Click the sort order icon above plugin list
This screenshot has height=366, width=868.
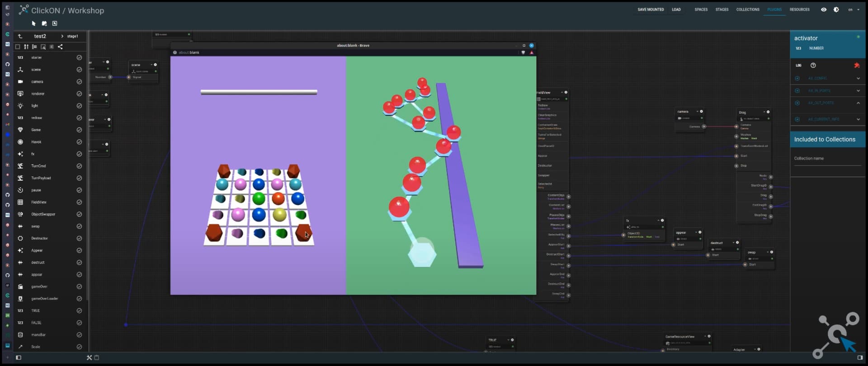26,47
